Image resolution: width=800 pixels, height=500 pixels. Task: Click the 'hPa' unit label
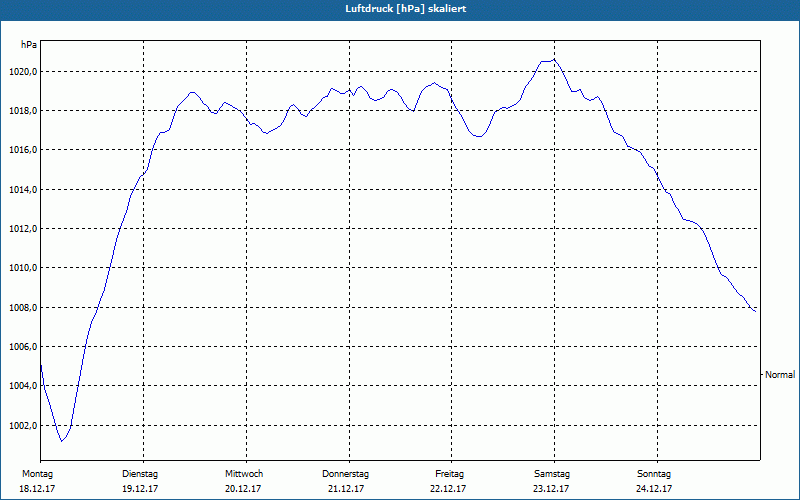29,45
